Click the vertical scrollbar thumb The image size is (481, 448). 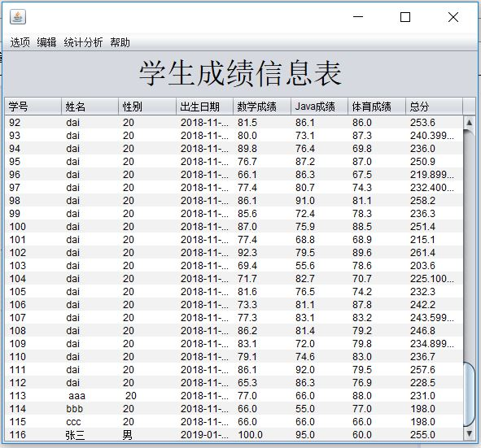click(469, 394)
